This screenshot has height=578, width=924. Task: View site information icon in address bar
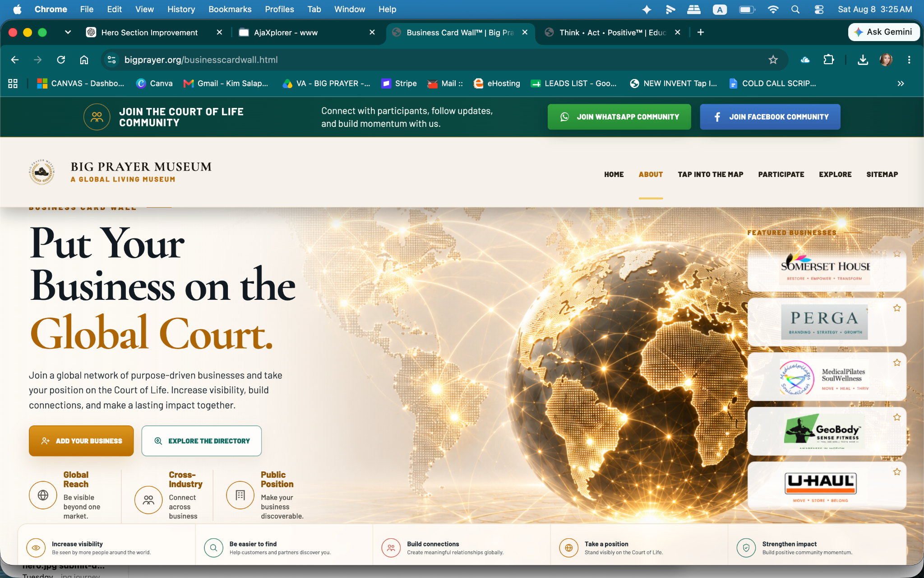pos(112,60)
